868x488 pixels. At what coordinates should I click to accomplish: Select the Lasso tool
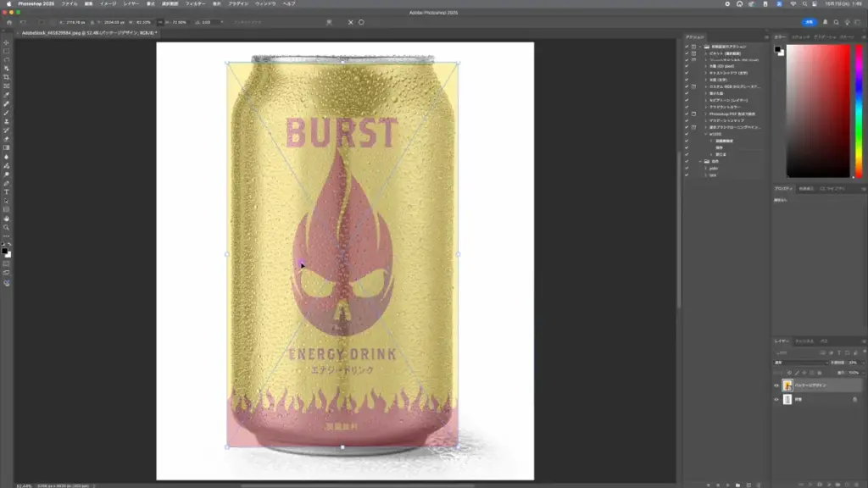tap(6, 59)
